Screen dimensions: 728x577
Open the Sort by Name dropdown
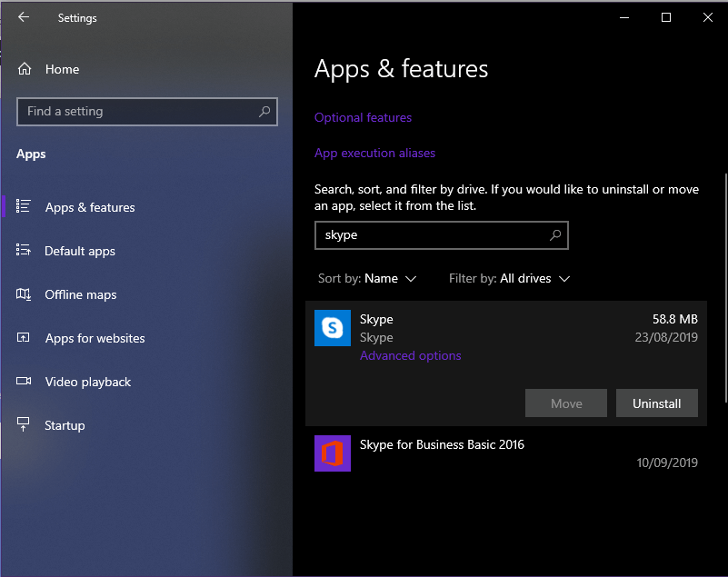click(x=367, y=279)
